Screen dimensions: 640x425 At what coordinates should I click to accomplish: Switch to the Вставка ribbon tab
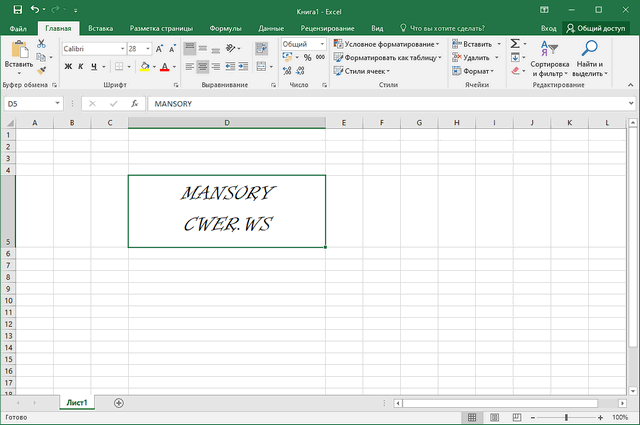click(100, 29)
